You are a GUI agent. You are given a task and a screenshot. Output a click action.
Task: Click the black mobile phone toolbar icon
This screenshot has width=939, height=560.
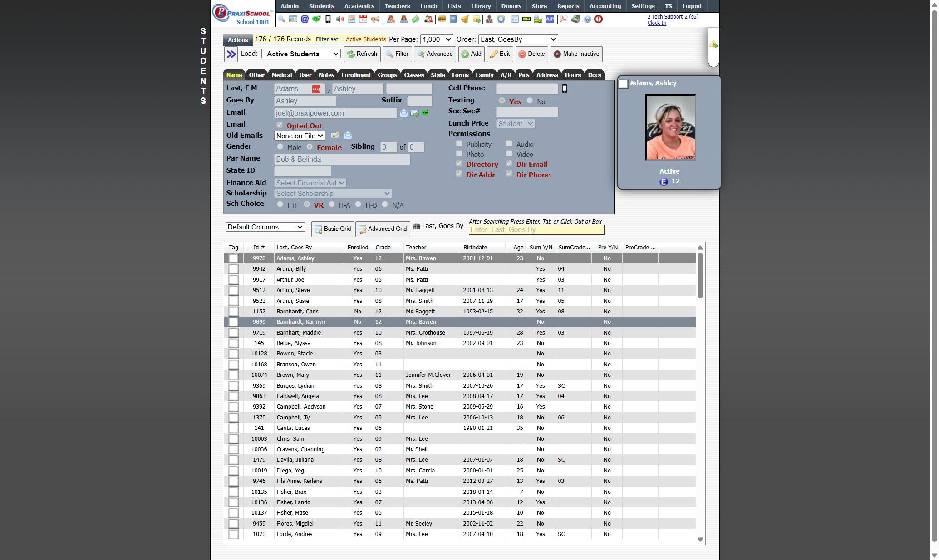[328, 19]
